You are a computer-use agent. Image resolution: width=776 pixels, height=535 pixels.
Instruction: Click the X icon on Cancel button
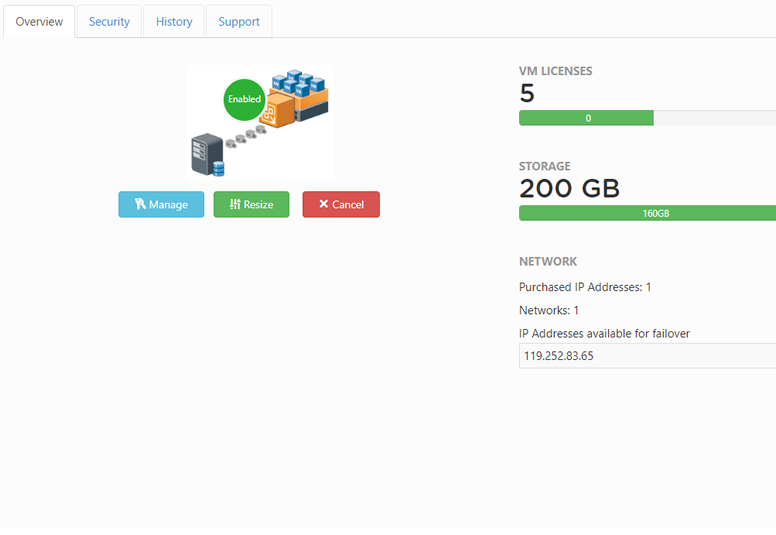pyautogui.click(x=324, y=203)
